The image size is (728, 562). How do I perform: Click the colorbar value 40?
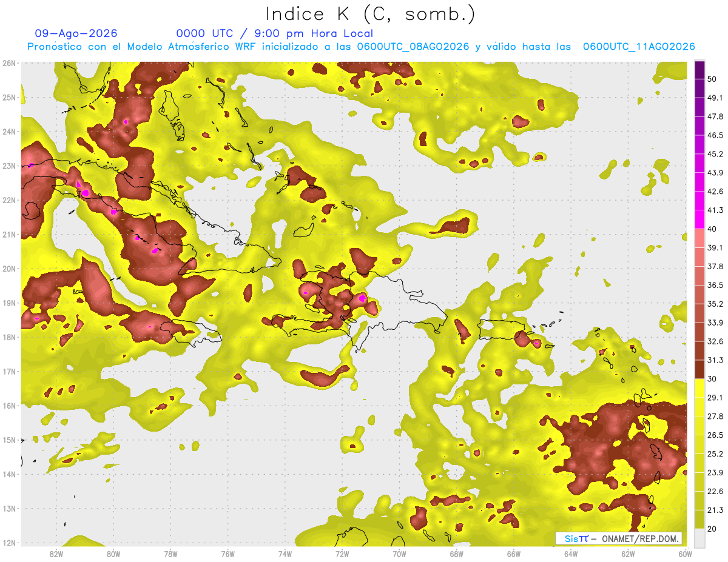coord(713,229)
